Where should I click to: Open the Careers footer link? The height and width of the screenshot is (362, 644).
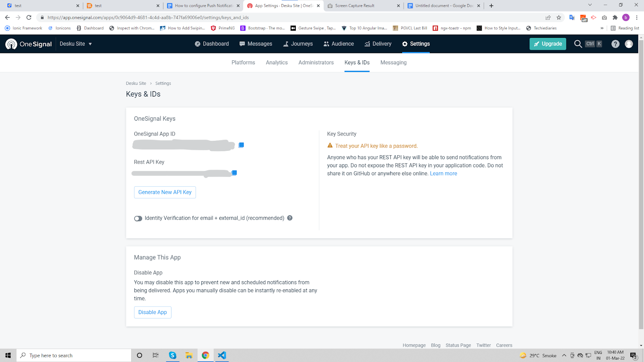504,345
